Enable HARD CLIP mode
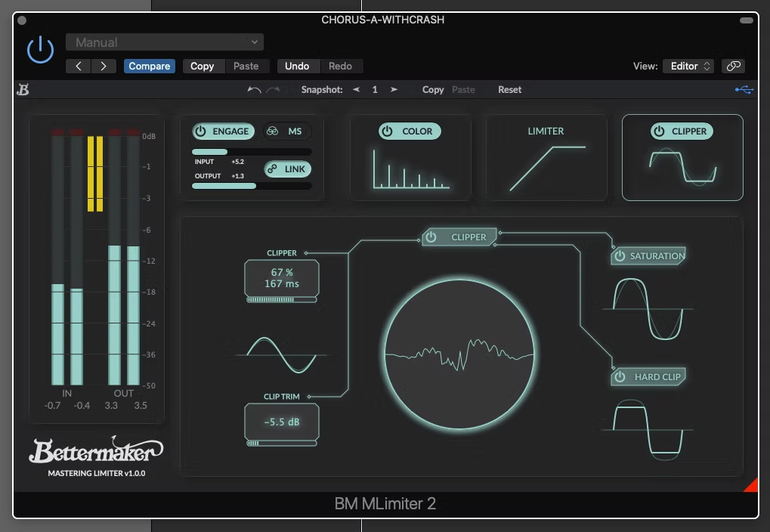 (648, 377)
